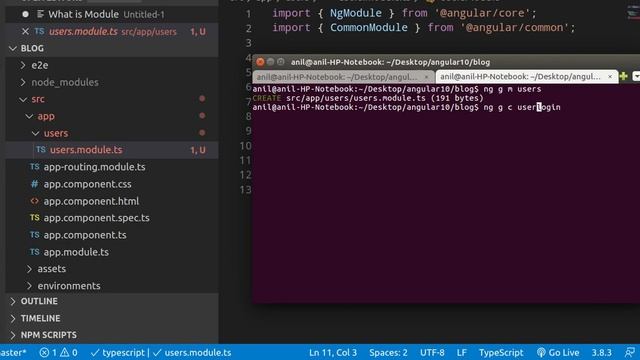The image size is (640, 360).
Task: Click the yellow TS icon of app.component.spec.ts
Action: tap(35, 218)
